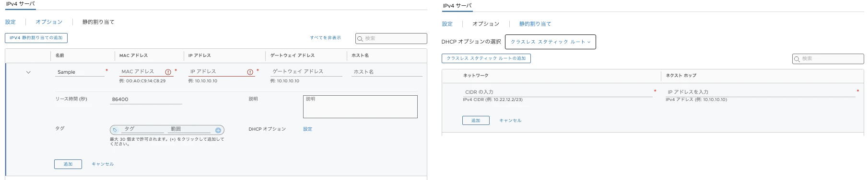
Task: Select オプション tab in right IPv4 panel
Action: click(x=486, y=24)
